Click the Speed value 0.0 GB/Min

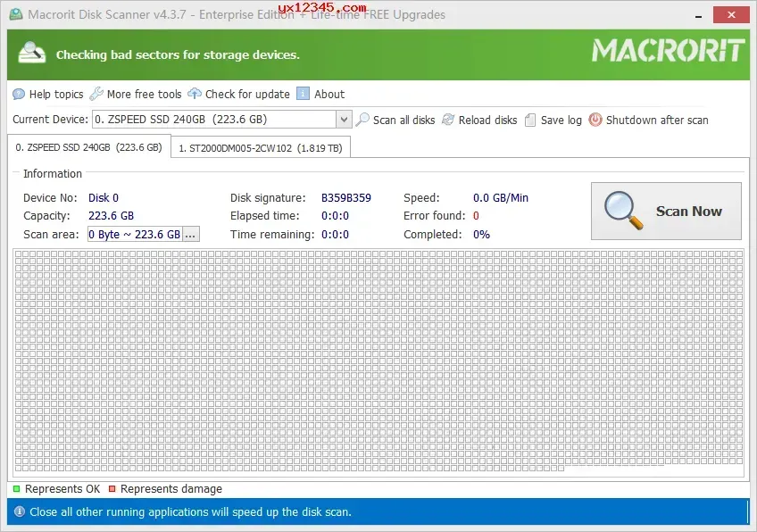[501, 198]
